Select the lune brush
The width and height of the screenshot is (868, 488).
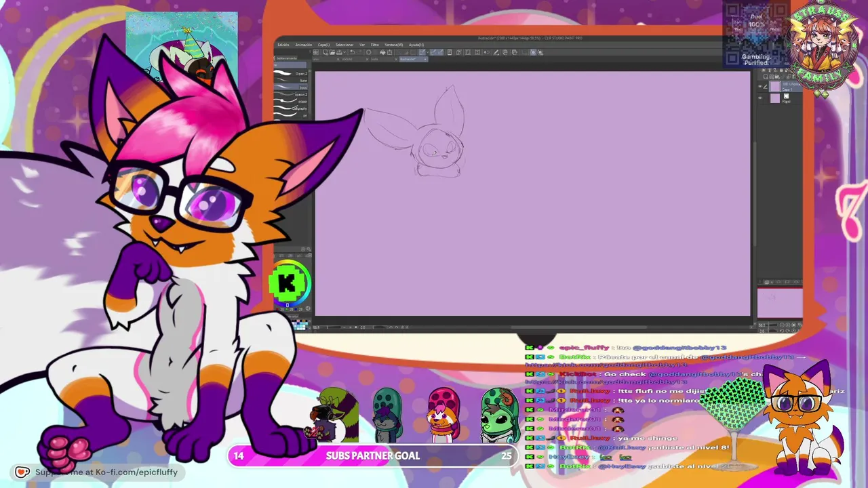click(x=291, y=81)
